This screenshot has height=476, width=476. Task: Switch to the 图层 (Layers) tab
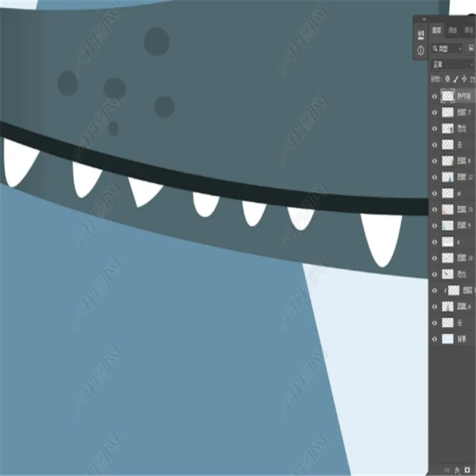[437, 30]
